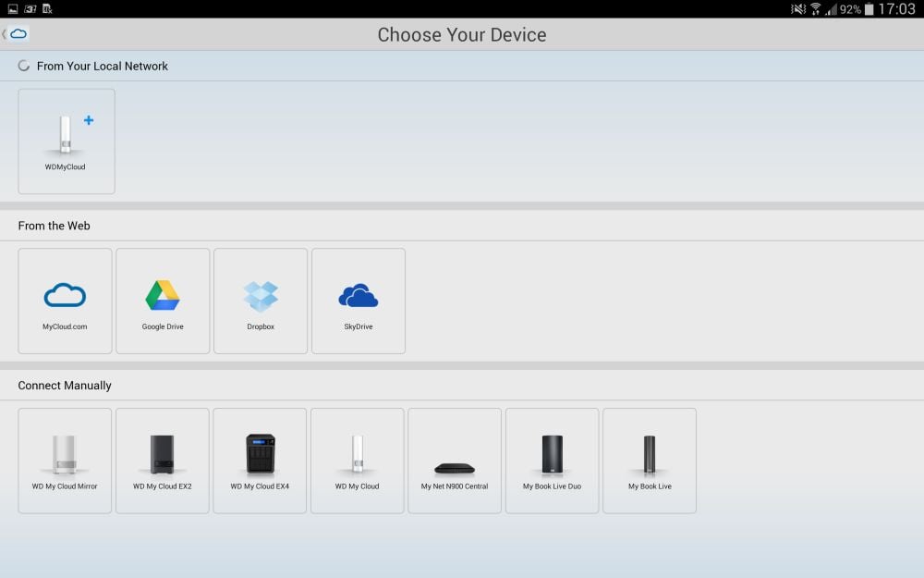Screen dimensions: 924x578
Task: Tap the From Your Local Network header
Action: point(103,66)
